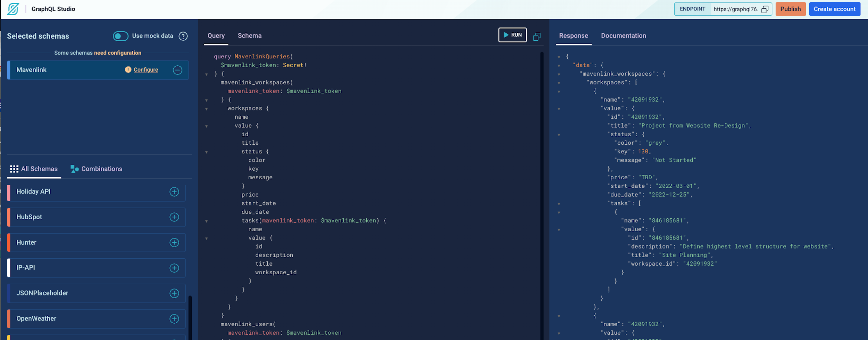The image size is (868, 340).
Task: Collapse the 'workspaces {' block in query
Action: [x=207, y=109]
